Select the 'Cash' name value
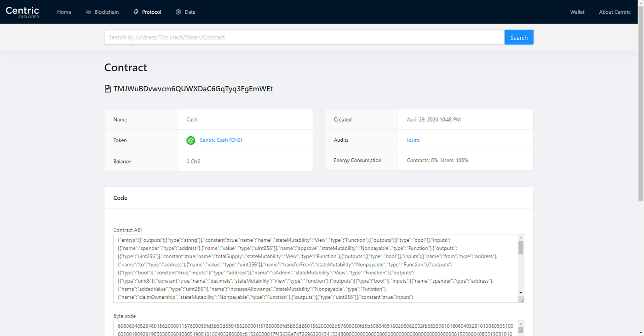This screenshot has width=644, height=336. coord(192,120)
